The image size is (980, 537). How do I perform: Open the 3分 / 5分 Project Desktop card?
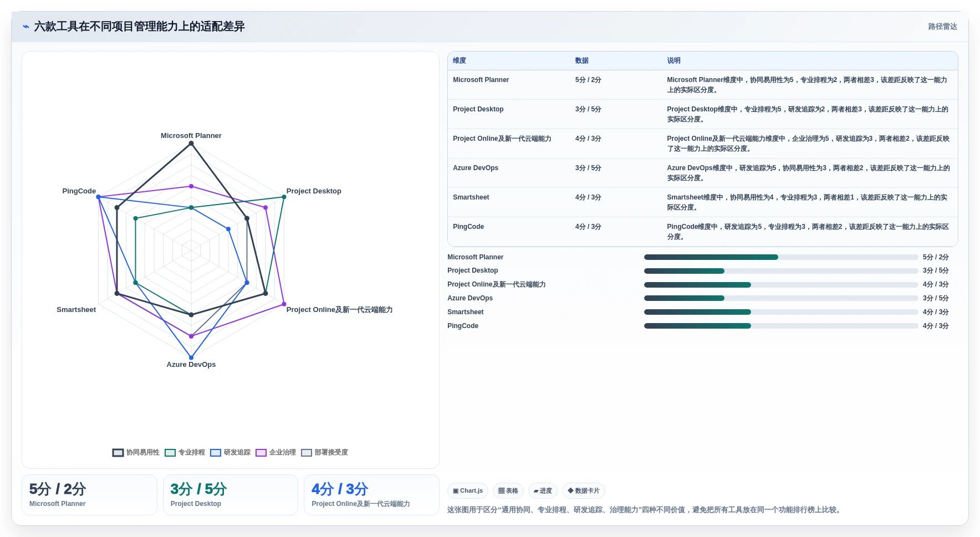(x=231, y=495)
